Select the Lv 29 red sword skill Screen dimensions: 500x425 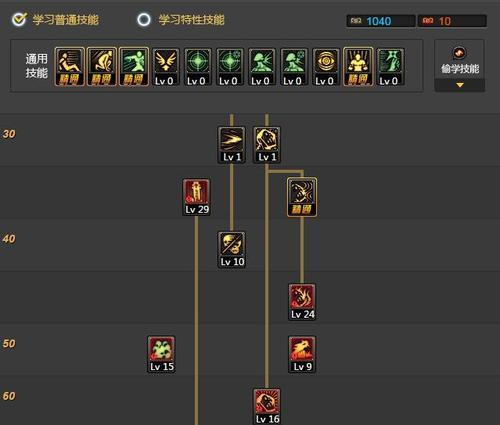click(x=197, y=197)
